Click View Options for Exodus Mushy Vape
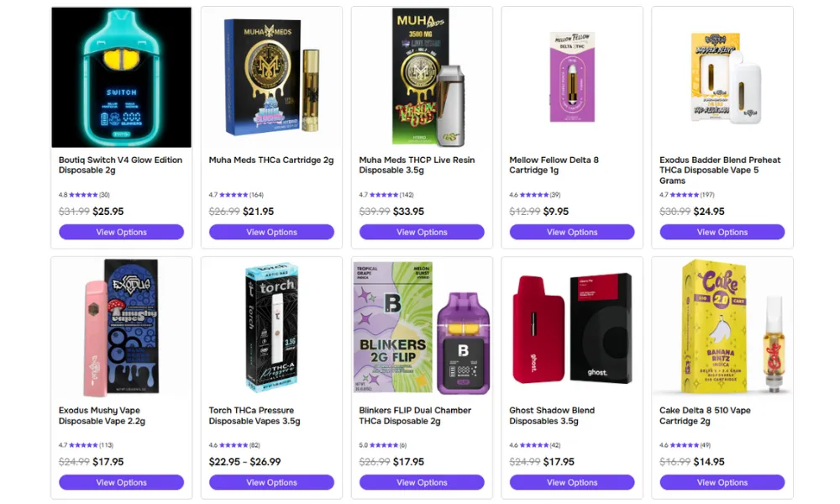The image size is (840, 504). click(121, 482)
